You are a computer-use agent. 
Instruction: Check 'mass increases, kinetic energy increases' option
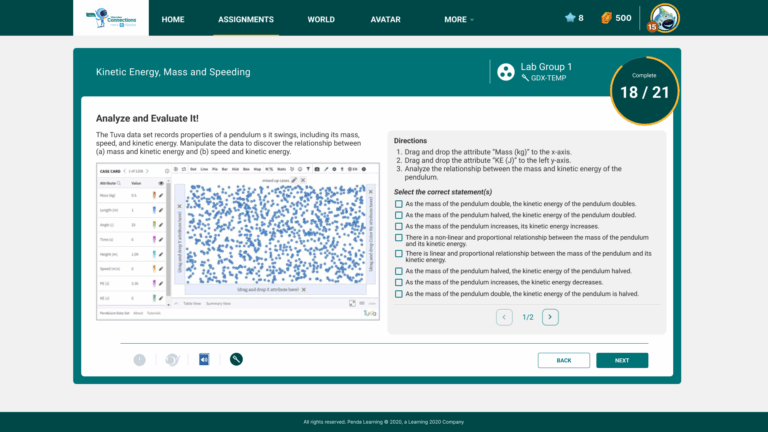(x=399, y=226)
